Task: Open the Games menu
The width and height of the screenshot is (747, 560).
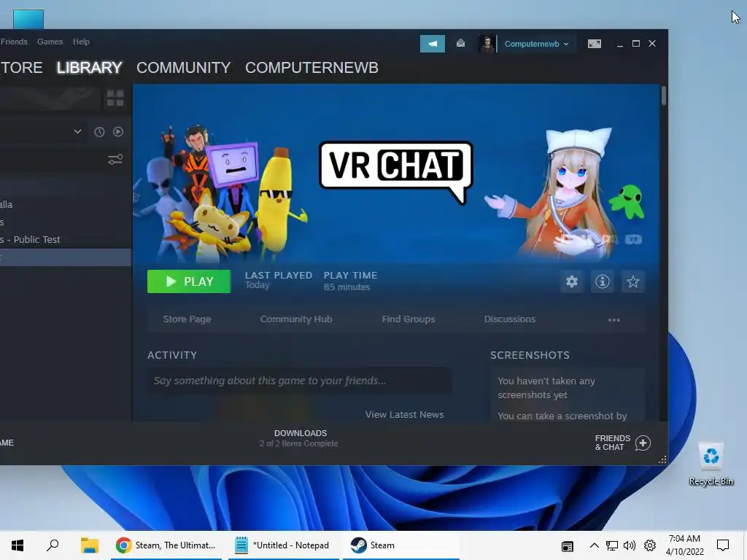Action: tap(50, 42)
